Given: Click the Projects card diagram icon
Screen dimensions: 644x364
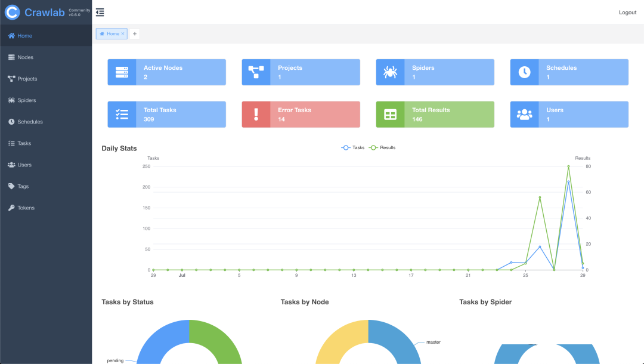Looking at the screenshot, I should click(x=256, y=72).
